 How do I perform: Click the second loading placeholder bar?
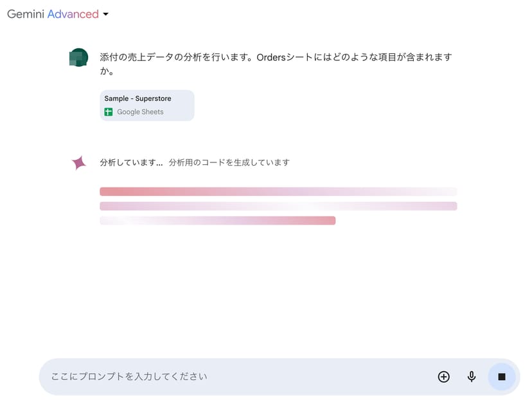(x=278, y=206)
